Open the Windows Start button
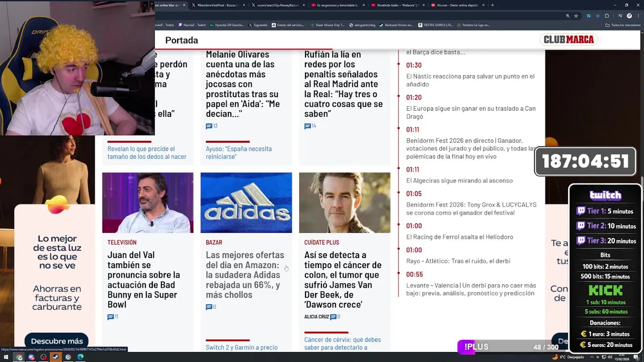Image resolution: width=644 pixels, height=362 pixels. (x=7, y=357)
